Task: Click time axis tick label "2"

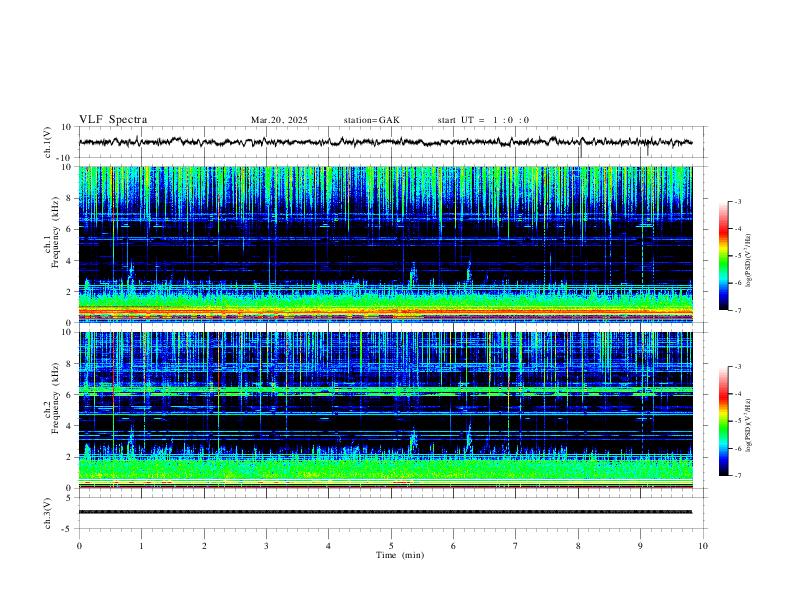Action: 204,546
